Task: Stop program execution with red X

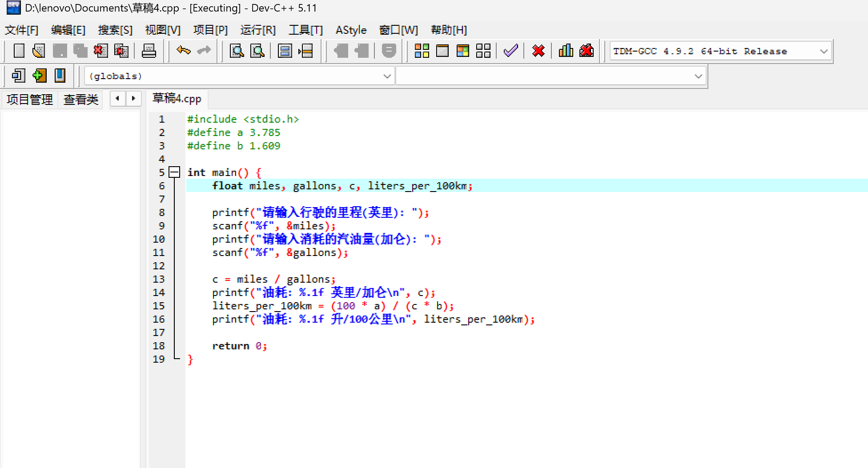Action: [x=538, y=51]
